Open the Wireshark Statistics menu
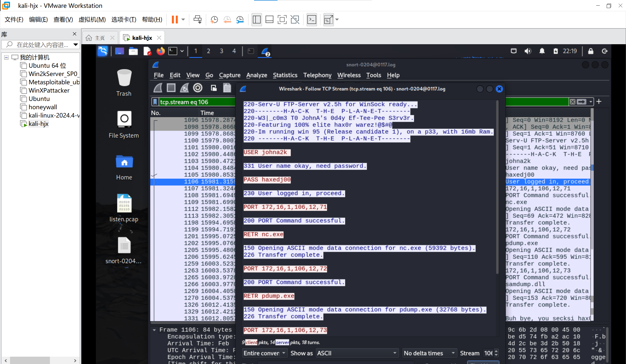The width and height of the screenshot is (626, 364). pyautogui.click(x=285, y=75)
